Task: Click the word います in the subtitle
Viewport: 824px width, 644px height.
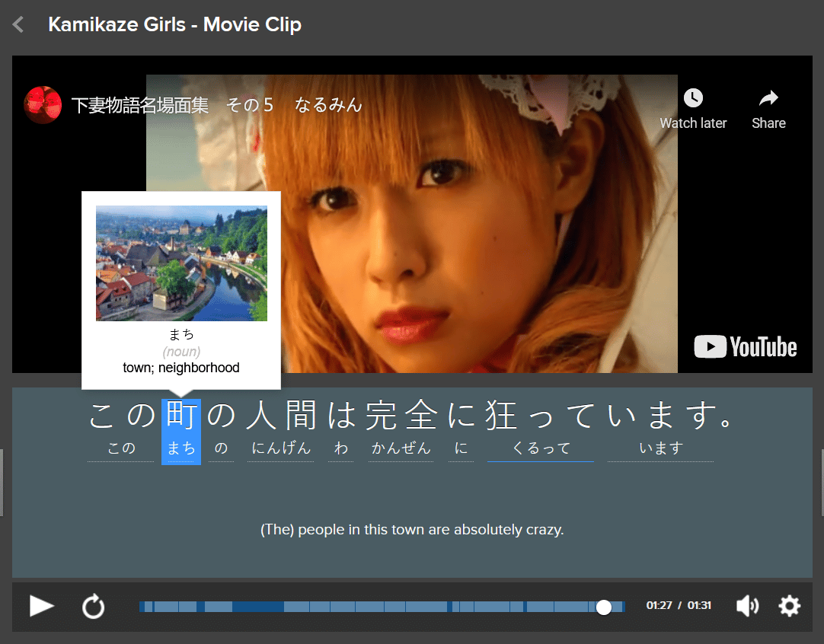Action: click(x=660, y=448)
